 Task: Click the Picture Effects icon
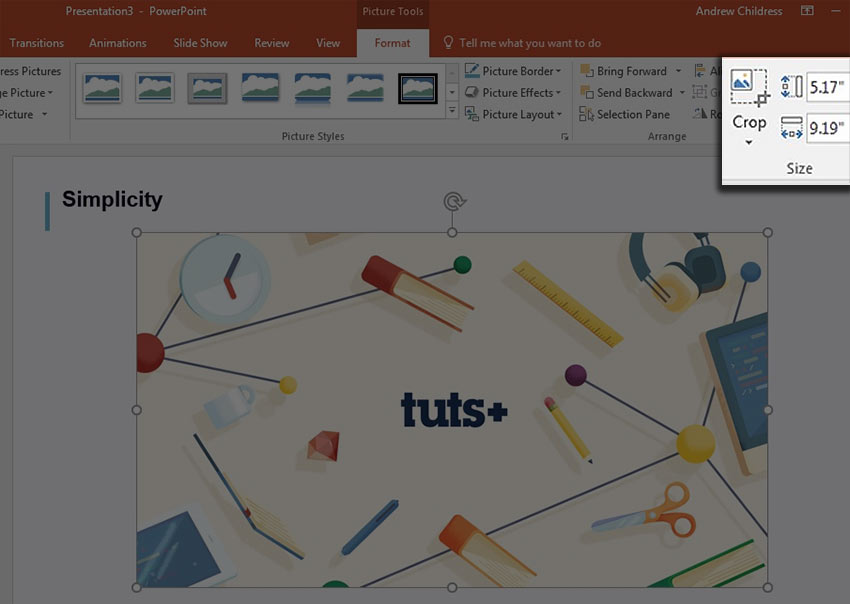[472, 92]
